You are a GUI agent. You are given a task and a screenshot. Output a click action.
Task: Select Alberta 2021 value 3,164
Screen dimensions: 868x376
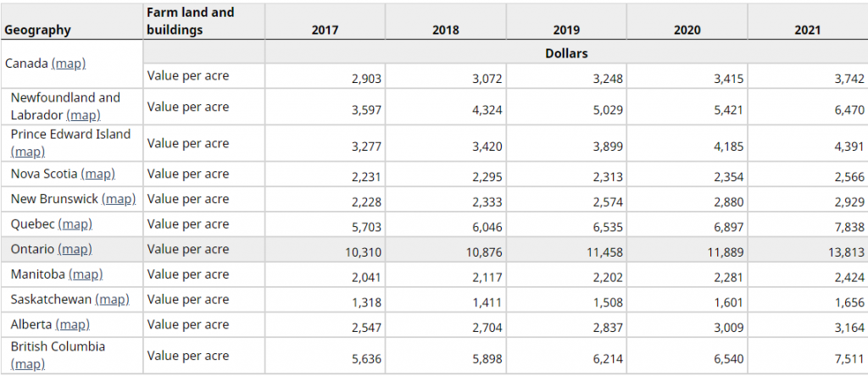click(849, 328)
